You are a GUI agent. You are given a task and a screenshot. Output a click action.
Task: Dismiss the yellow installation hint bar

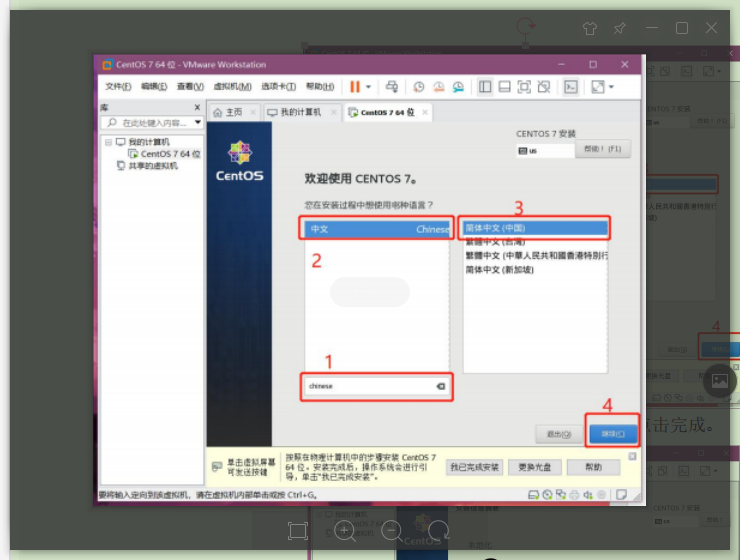tap(632, 456)
